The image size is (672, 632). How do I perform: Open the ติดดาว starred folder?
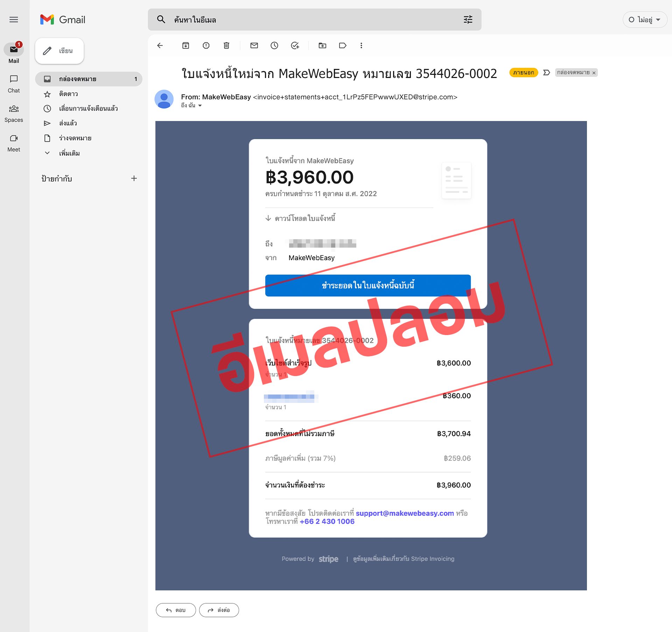[68, 94]
